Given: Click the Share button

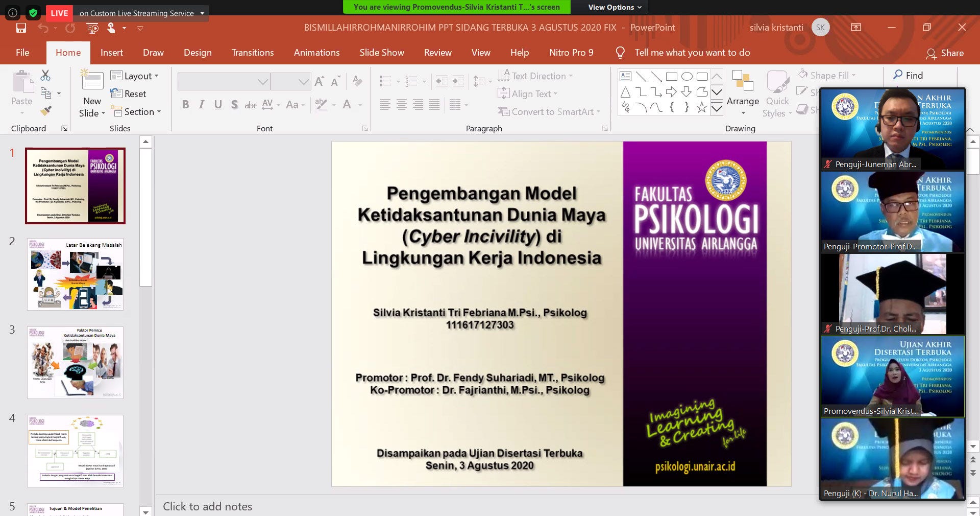Looking at the screenshot, I should 945,53.
